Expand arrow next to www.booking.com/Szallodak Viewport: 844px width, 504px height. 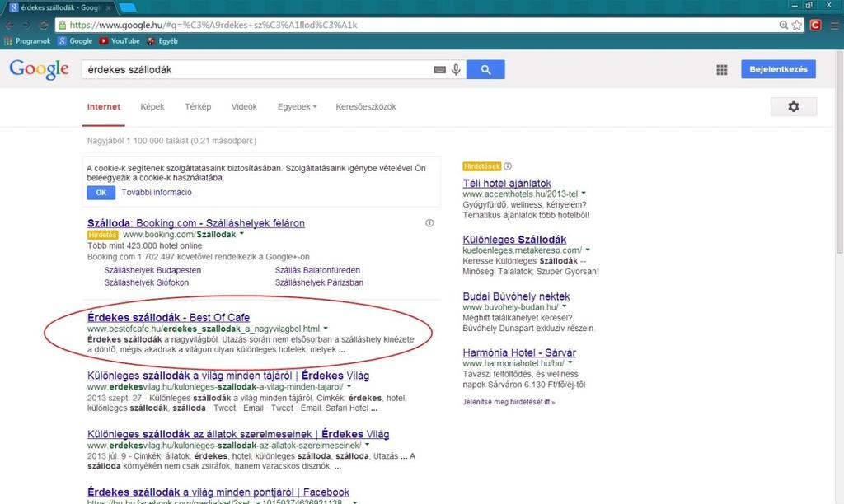point(241,234)
